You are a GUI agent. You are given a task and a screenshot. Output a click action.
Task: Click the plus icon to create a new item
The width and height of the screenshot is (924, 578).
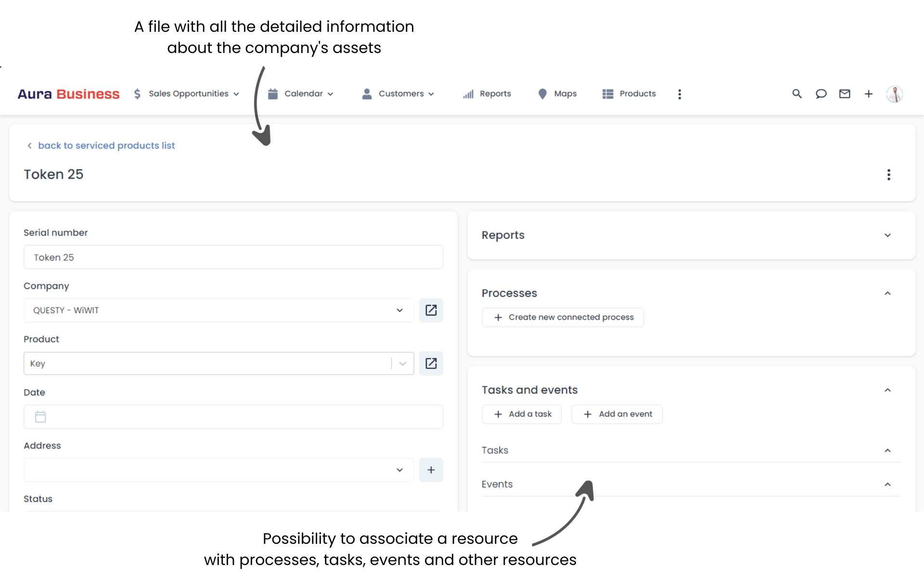click(869, 94)
